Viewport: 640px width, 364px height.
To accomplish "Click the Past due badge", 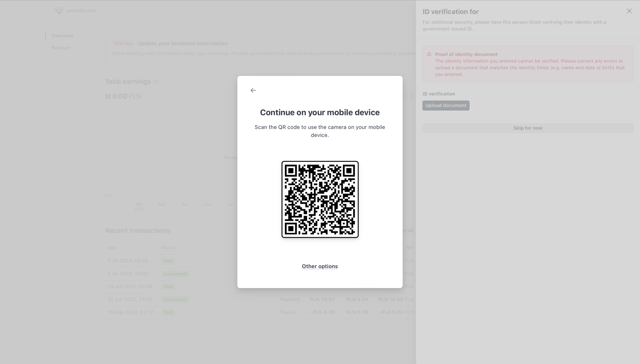I will point(123,44).
